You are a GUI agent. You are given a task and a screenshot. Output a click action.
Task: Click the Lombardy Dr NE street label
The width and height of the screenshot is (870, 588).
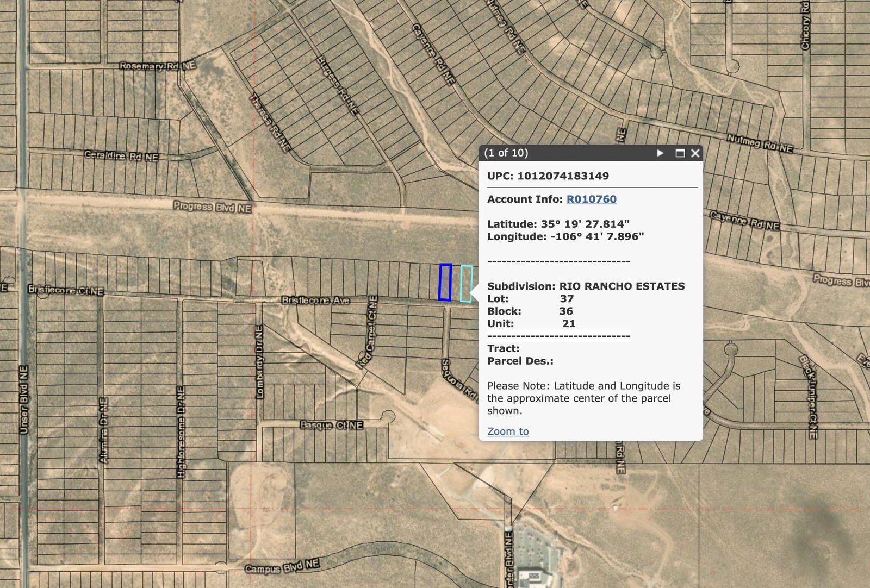coord(259,361)
